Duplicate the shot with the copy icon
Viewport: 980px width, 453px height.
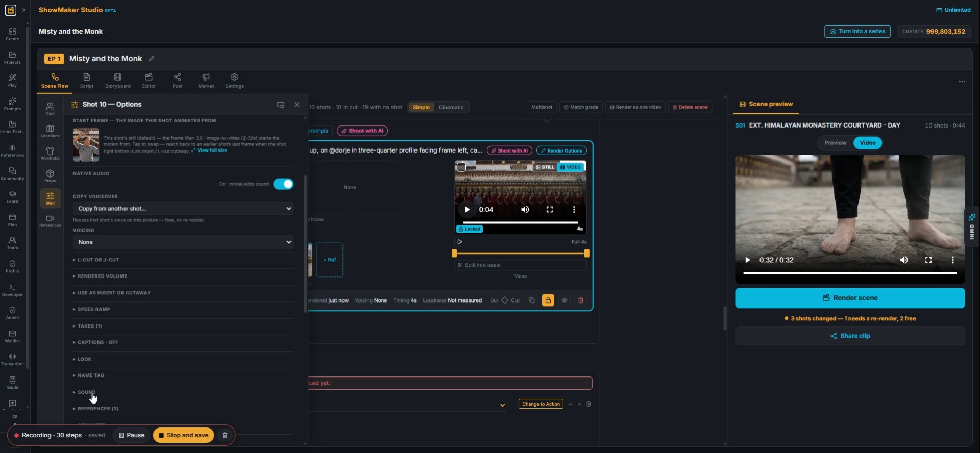tap(531, 300)
